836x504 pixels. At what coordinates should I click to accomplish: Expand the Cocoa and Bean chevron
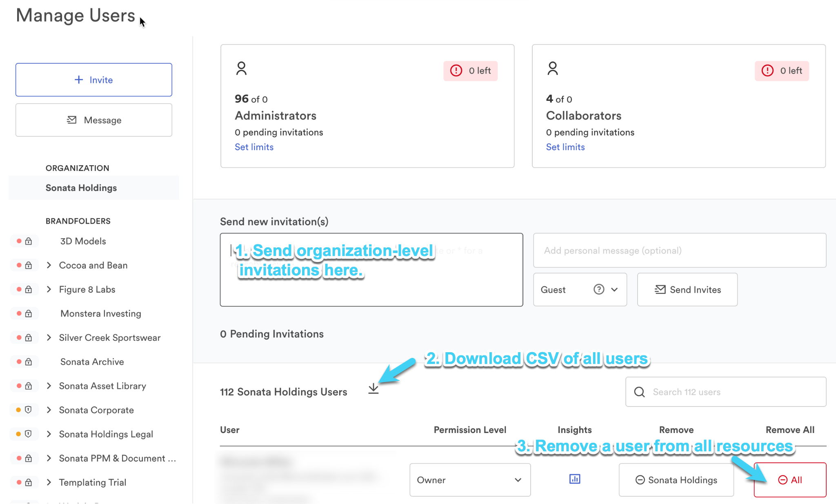click(49, 265)
